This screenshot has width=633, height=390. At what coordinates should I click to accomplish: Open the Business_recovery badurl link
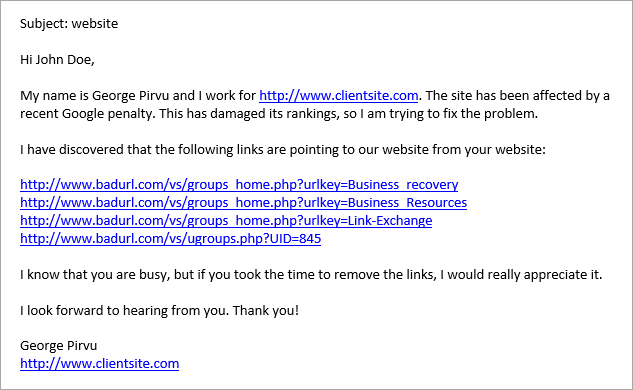click(239, 185)
